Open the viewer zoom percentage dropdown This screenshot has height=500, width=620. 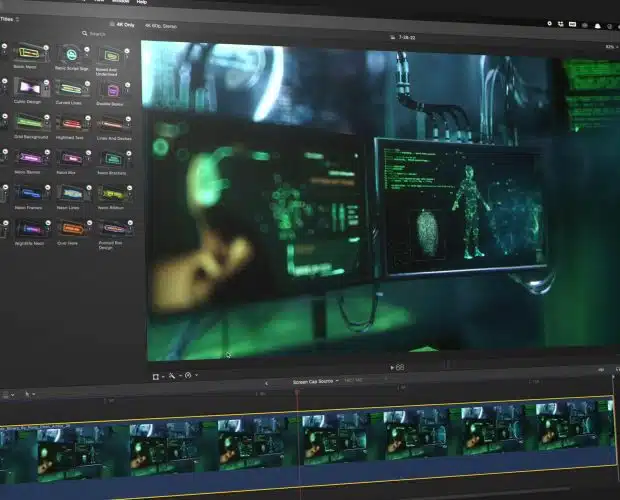(612, 47)
